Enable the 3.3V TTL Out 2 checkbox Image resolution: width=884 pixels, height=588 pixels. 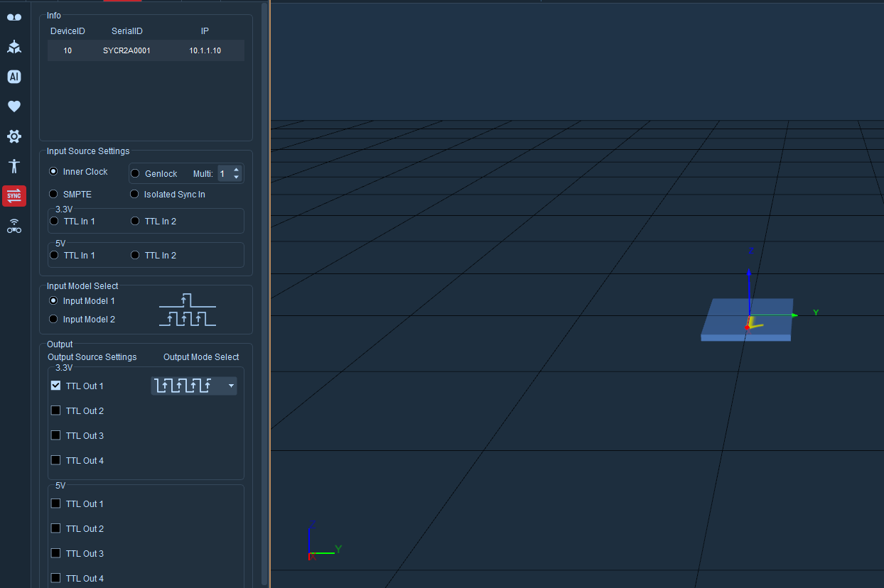coord(55,410)
